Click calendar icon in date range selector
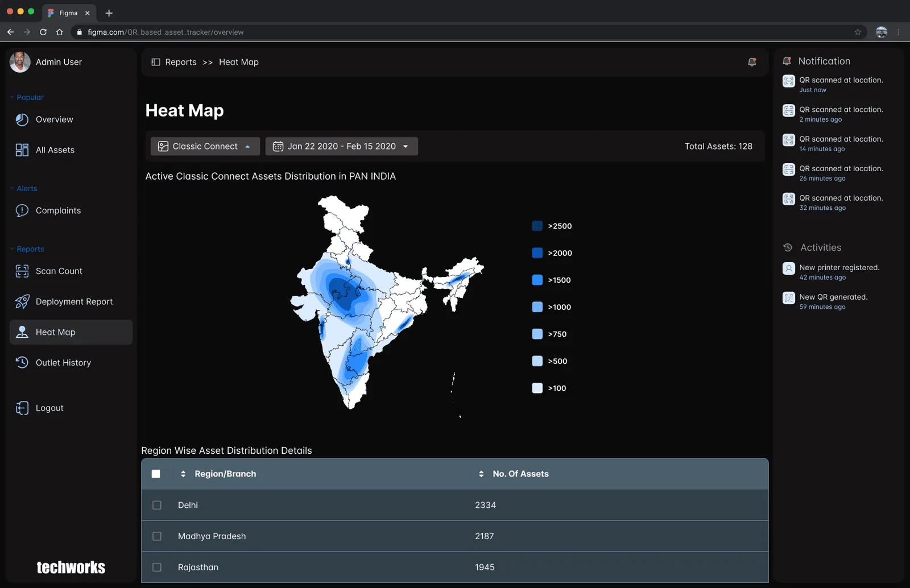 point(278,147)
